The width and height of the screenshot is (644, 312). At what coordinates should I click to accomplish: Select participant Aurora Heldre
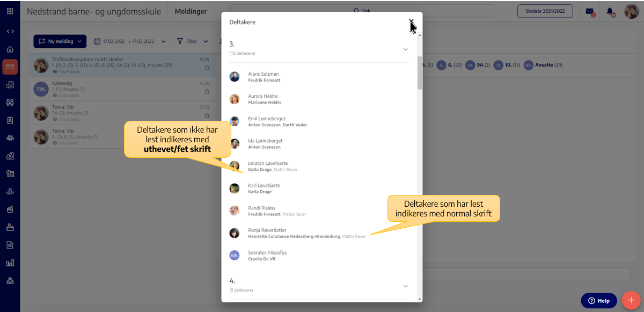coord(319,99)
